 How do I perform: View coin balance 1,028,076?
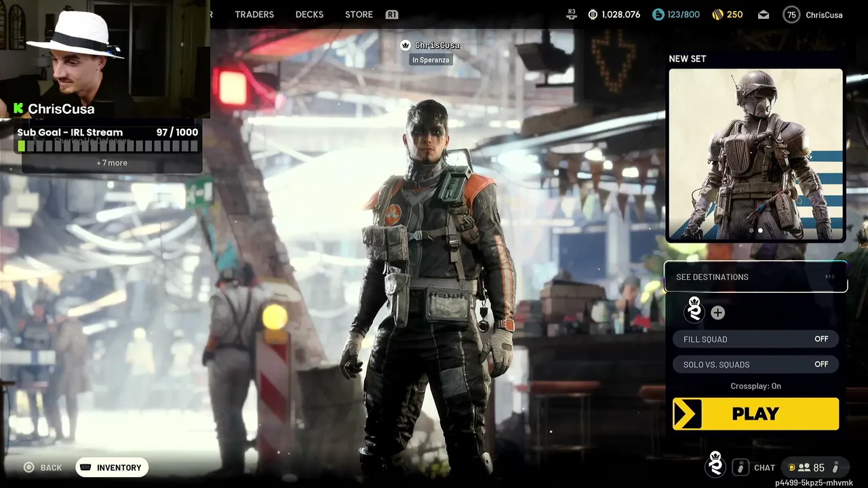pyautogui.click(x=614, y=14)
